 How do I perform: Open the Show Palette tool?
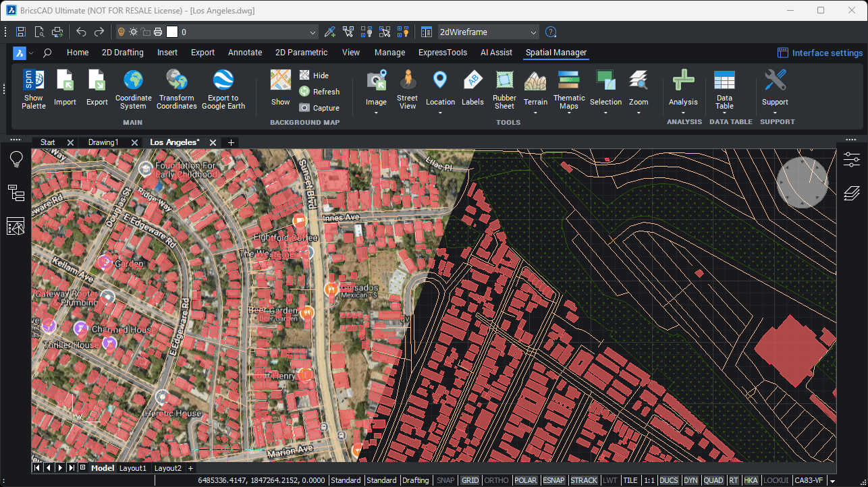tap(34, 89)
